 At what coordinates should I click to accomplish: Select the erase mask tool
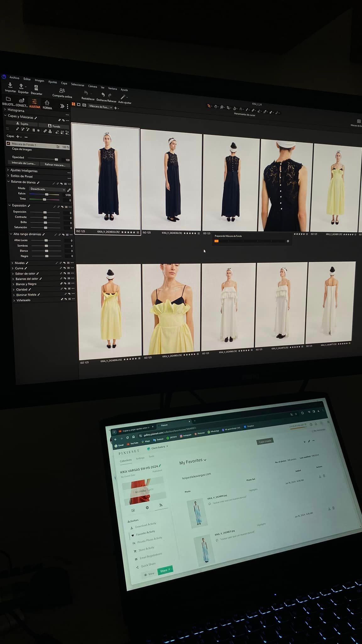57,132
